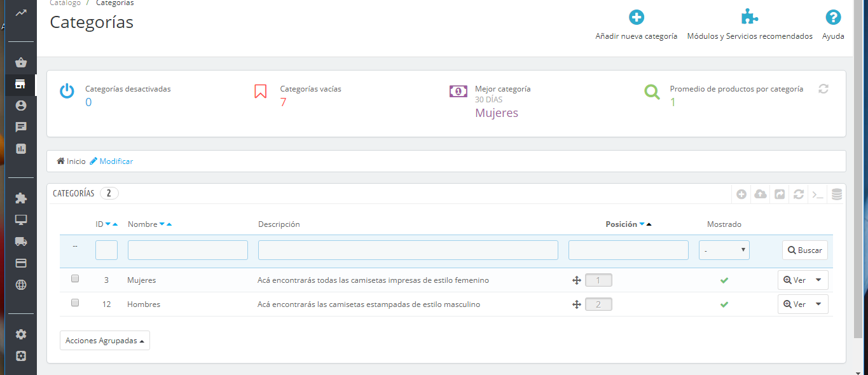Click the Ayuda help icon
This screenshot has height=375, width=868.
click(833, 18)
